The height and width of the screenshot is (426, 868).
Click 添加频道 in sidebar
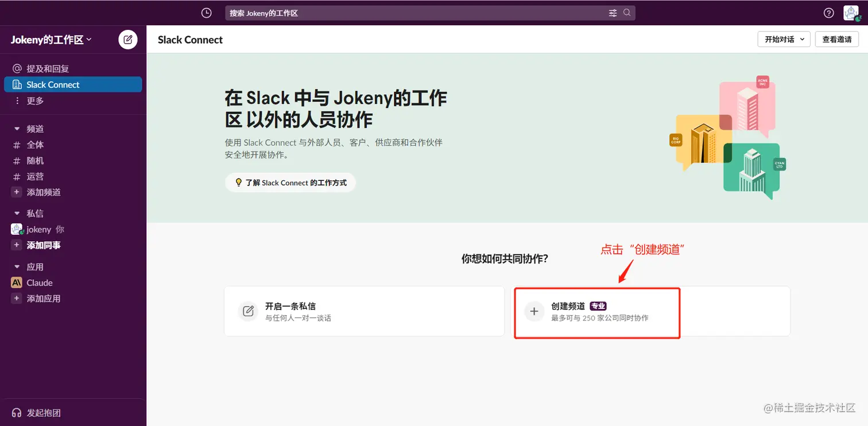(73, 192)
